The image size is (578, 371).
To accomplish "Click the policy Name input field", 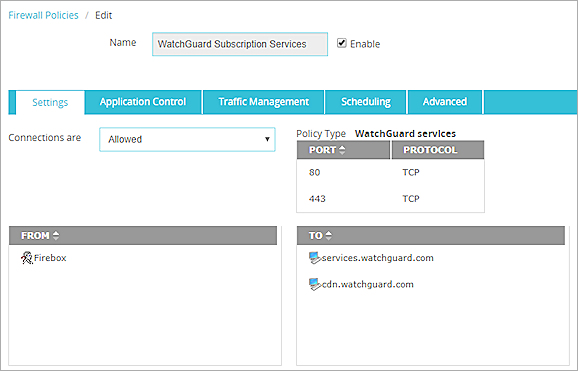I will (x=240, y=44).
